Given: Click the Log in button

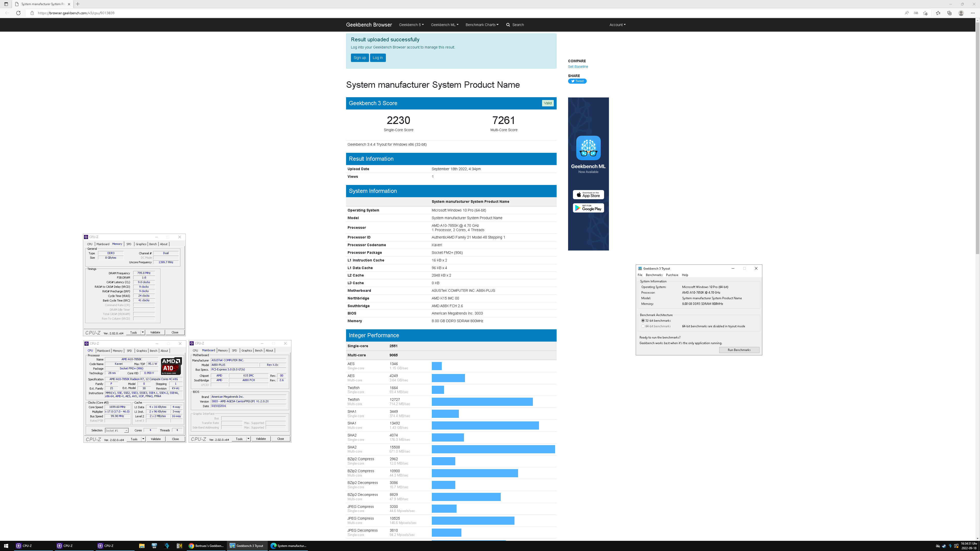Looking at the screenshot, I should coord(378,58).
